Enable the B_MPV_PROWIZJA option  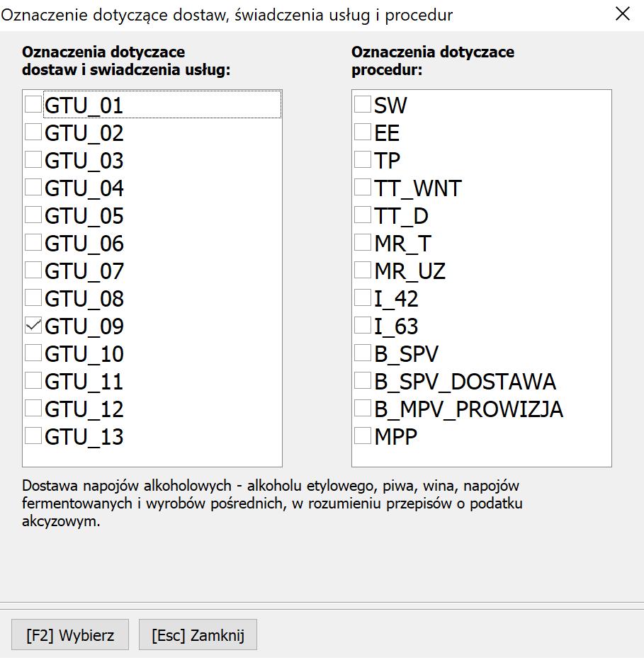(x=363, y=409)
